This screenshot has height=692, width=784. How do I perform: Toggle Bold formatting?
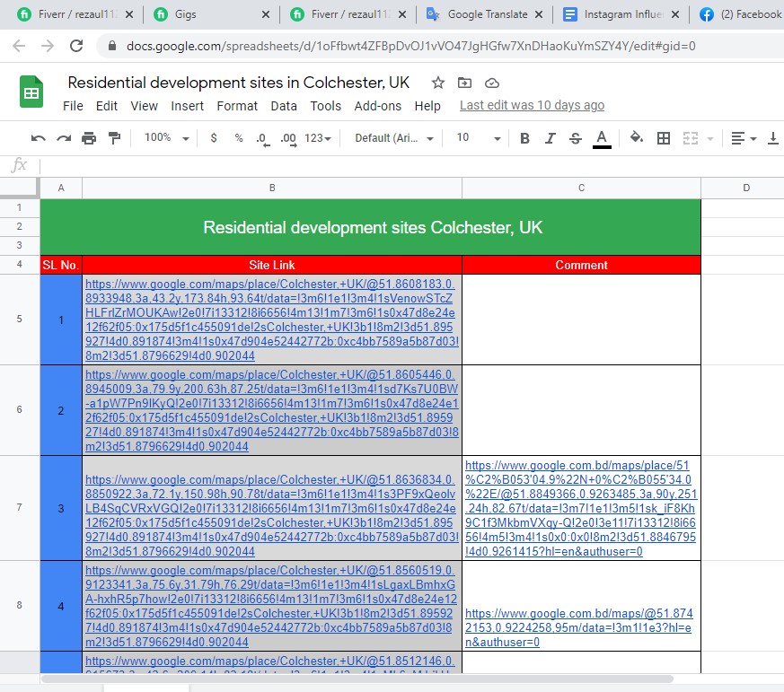coord(525,138)
